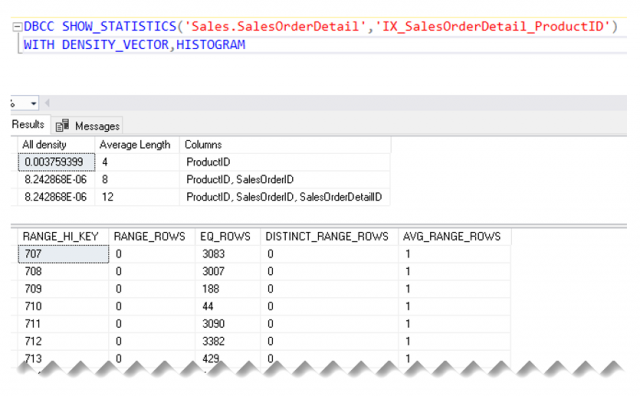
Task: Click the horizontal scroll left arrow
Action: click(47, 103)
